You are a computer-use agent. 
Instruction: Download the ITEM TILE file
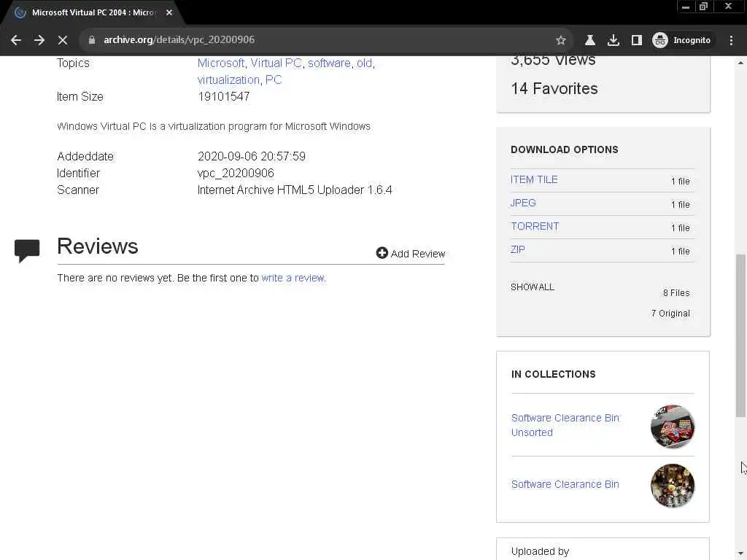pyautogui.click(x=534, y=179)
